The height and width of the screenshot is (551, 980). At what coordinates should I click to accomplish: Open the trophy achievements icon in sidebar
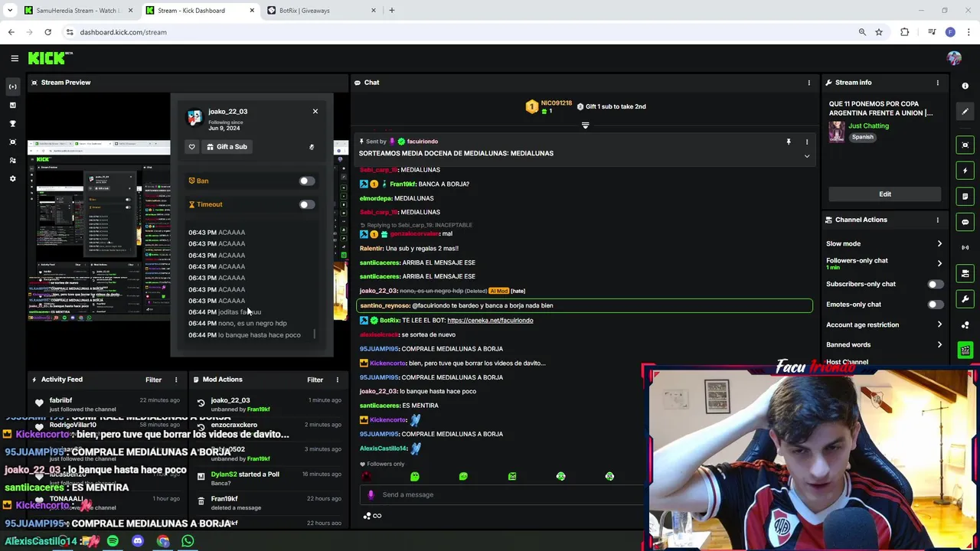[x=12, y=123]
